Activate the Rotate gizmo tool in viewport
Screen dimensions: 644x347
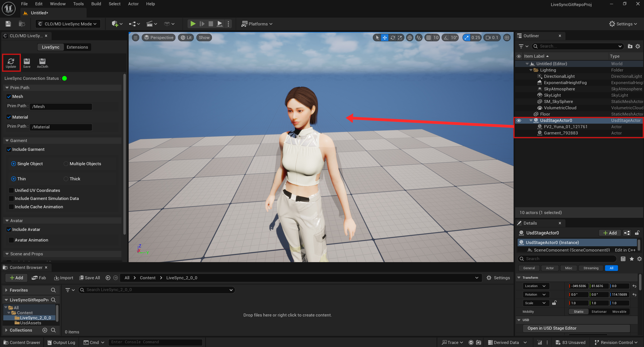click(392, 38)
